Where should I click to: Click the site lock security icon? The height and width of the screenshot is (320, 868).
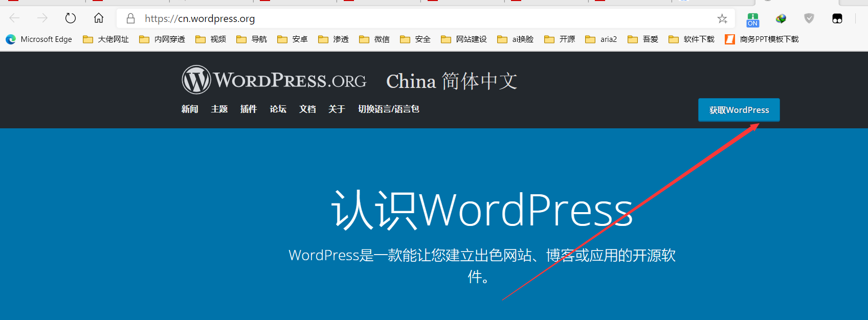[131, 18]
